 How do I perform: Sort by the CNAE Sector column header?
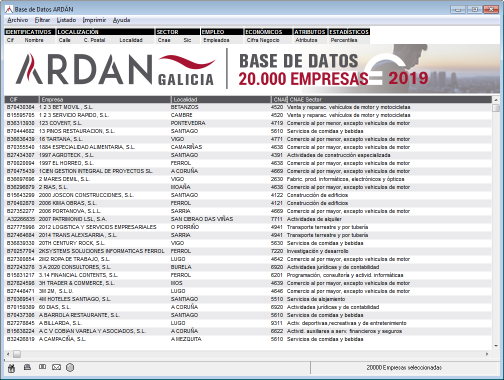click(389, 99)
